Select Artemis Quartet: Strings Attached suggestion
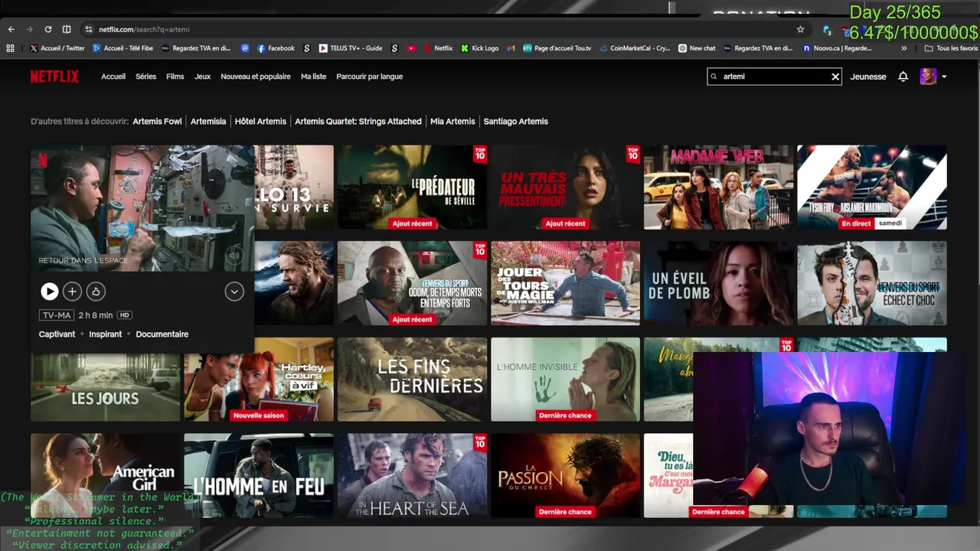 pos(358,121)
